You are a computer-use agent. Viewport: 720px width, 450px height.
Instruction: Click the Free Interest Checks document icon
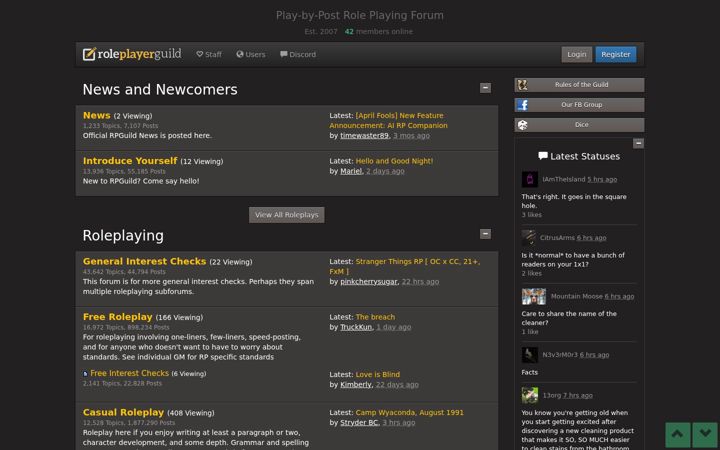[x=85, y=374]
